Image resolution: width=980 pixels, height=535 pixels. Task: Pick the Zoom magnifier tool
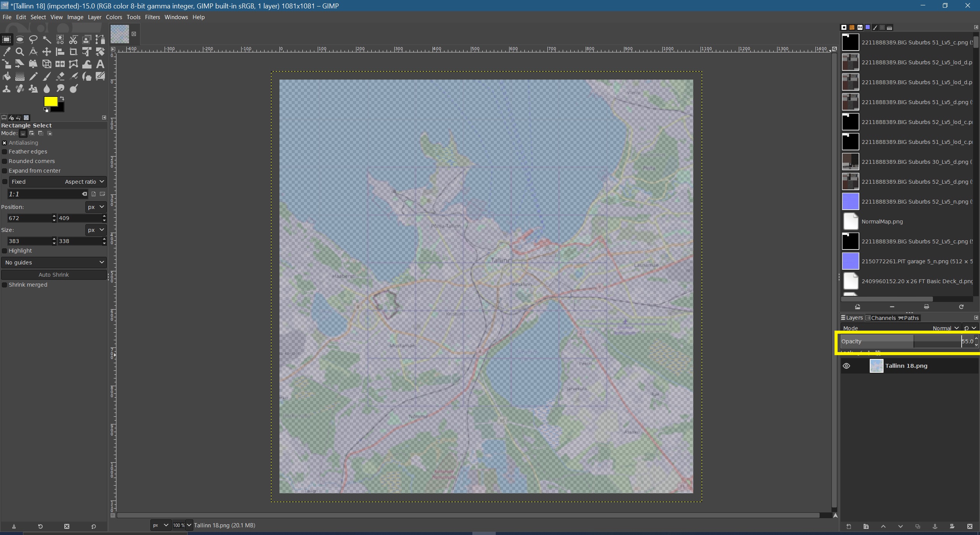pos(20,52)
